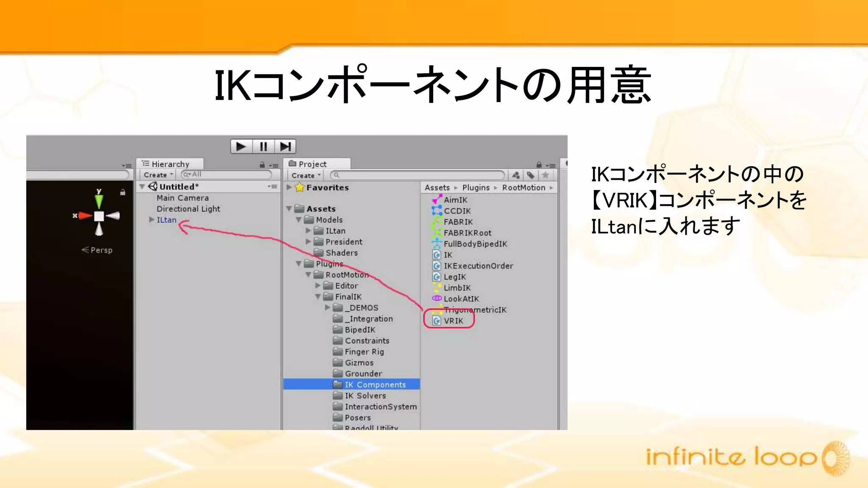Select Directional Light in Hierarchy

(x=189, y=209)
